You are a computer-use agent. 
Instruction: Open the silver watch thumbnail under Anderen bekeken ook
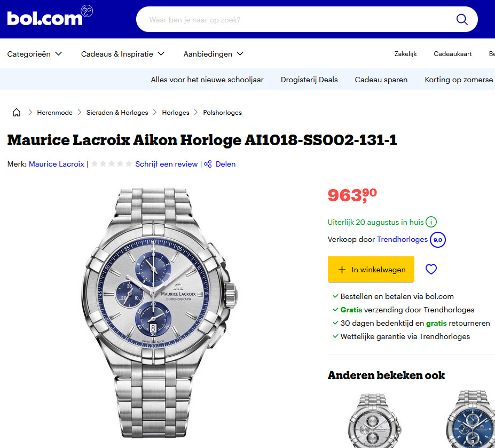coord(374,420)
